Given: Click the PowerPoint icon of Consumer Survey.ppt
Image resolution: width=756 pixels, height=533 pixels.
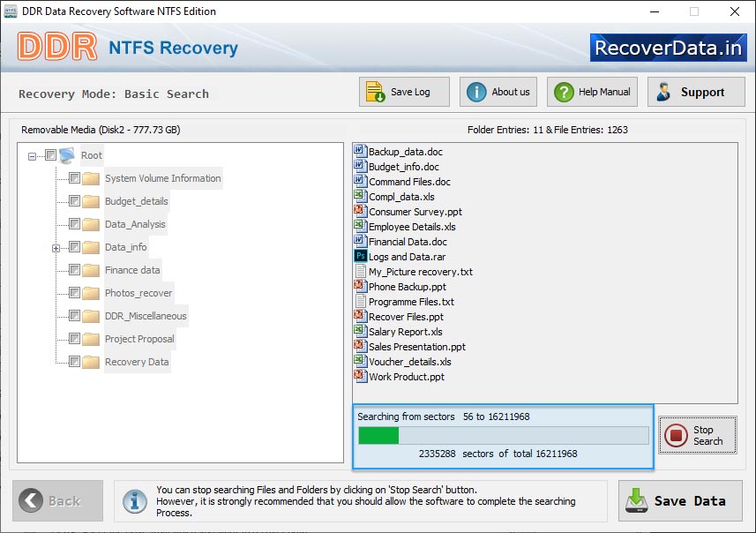Looking at the screenshot, I should click(360, 211).
